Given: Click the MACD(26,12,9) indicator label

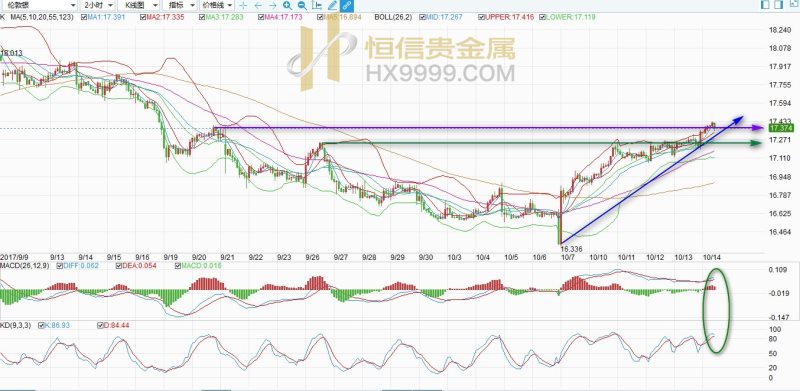Looking at the screenshot, I should click(x=24, y=266).
